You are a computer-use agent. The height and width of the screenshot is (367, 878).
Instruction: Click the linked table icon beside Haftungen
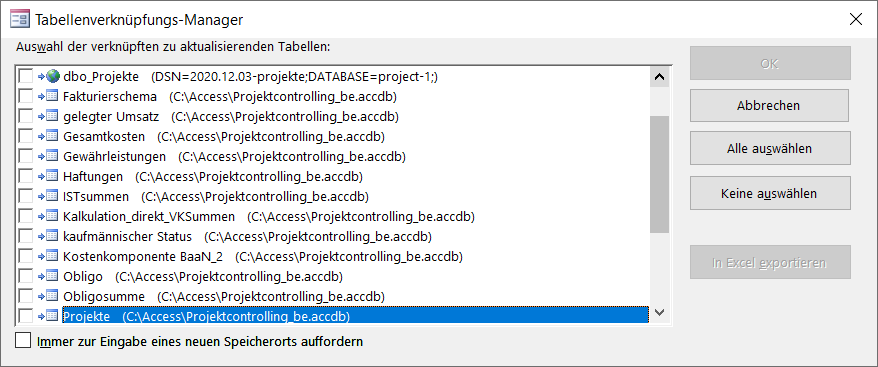[x=53, y=176]
